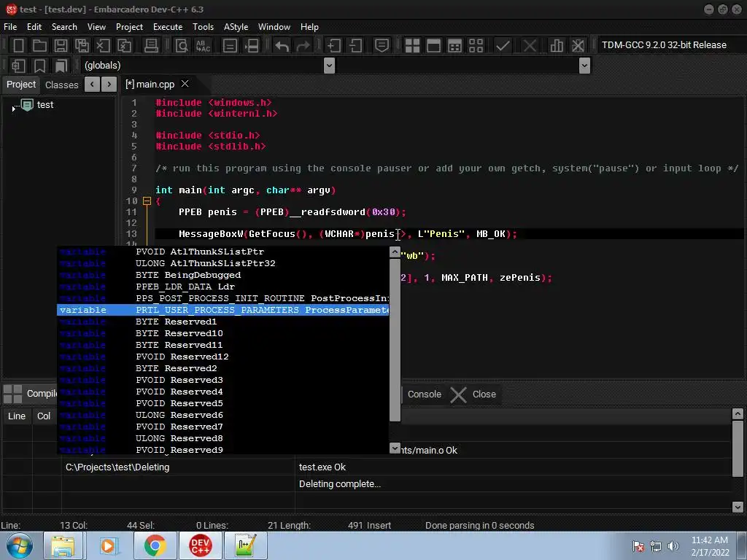Click the Rebuild All toolbar icon
The image size is (747, 560).
pyautogui.click(x=476, y=46)
